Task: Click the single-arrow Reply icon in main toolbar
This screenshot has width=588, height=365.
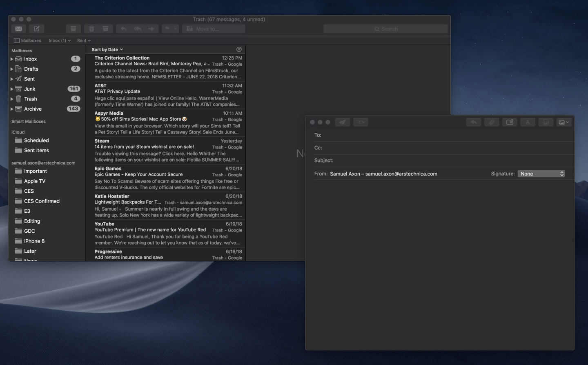Action: [123, 29]
